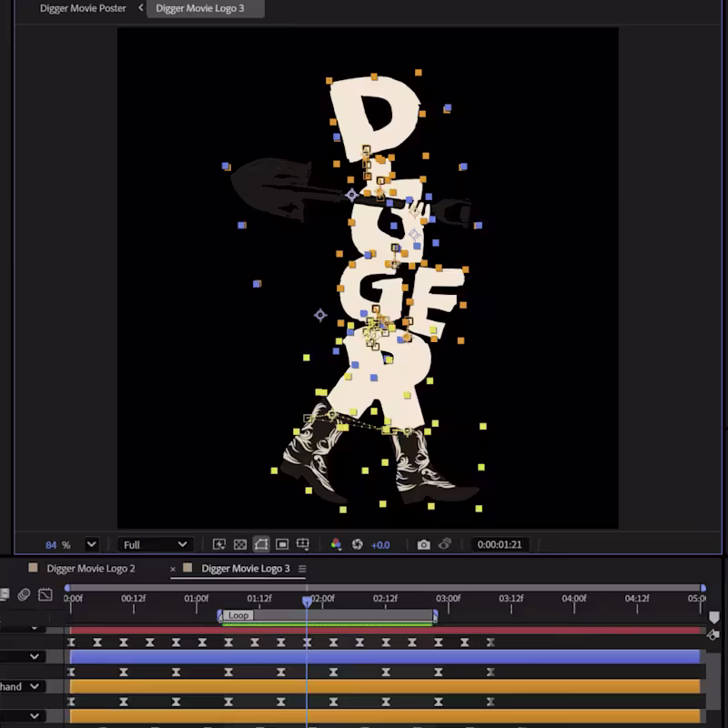Open the magnification ratio dropdown arrow
Viewport: 728px width, 728px height.
92,544
